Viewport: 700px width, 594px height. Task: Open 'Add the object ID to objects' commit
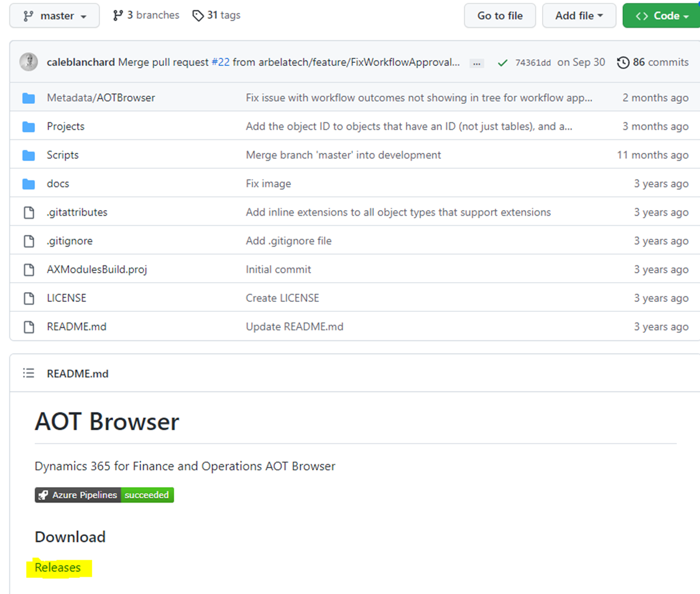tap(409, 126)
